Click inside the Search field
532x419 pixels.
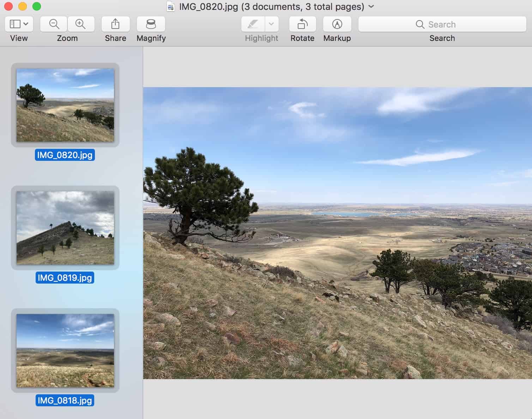(x=442, y=24)
